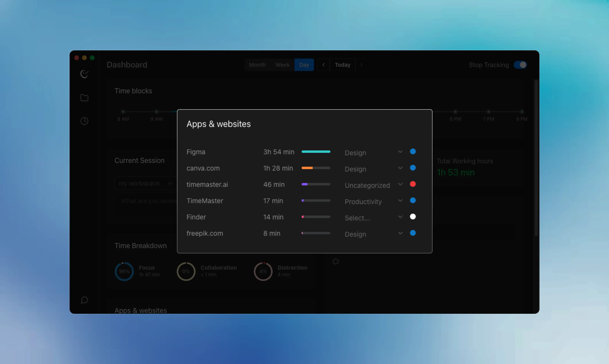Click the 8 AM timeline marker
Screen dimensions: 609x364
(123, 112)
